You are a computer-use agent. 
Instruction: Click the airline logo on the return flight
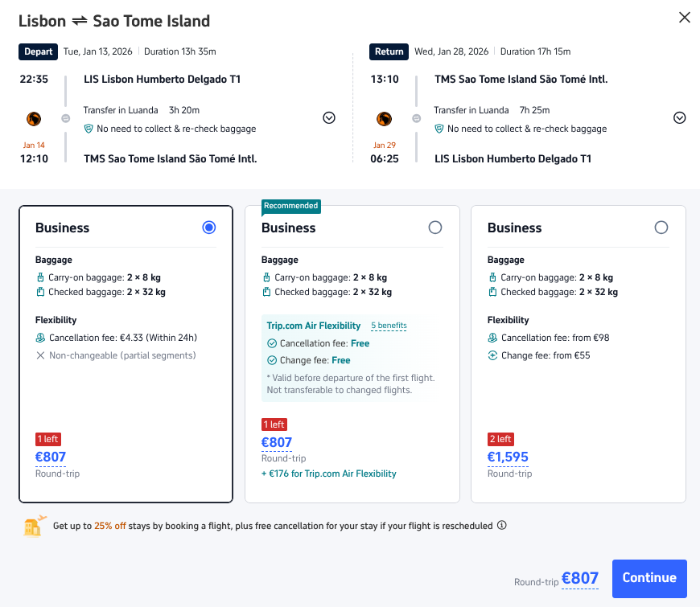pos(385,119)
